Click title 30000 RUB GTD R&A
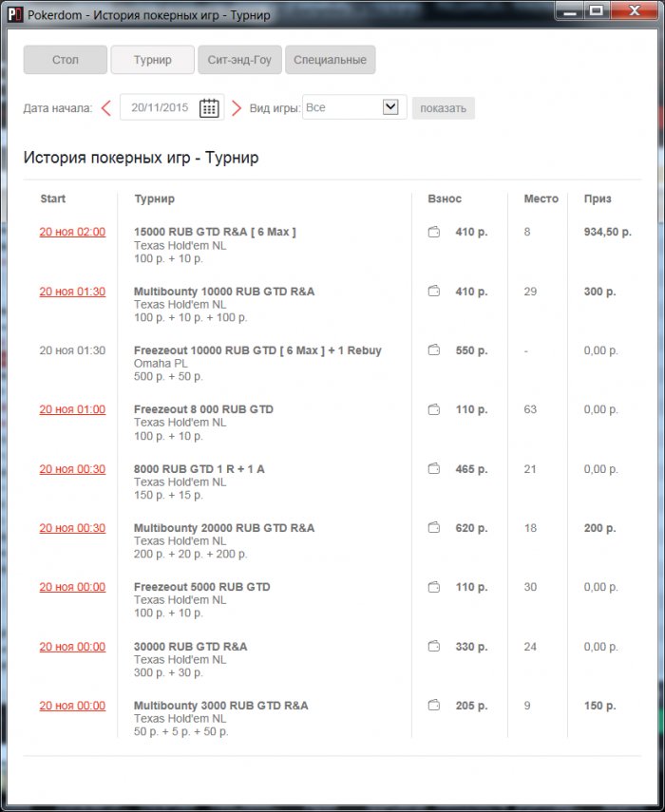The image size is (665, 812). [191, 647]
